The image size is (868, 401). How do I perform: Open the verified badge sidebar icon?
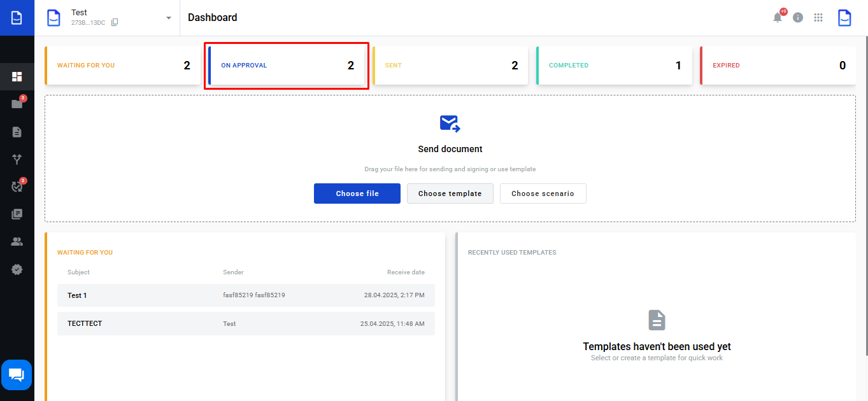pyautogui.click(x=17, y=269)
